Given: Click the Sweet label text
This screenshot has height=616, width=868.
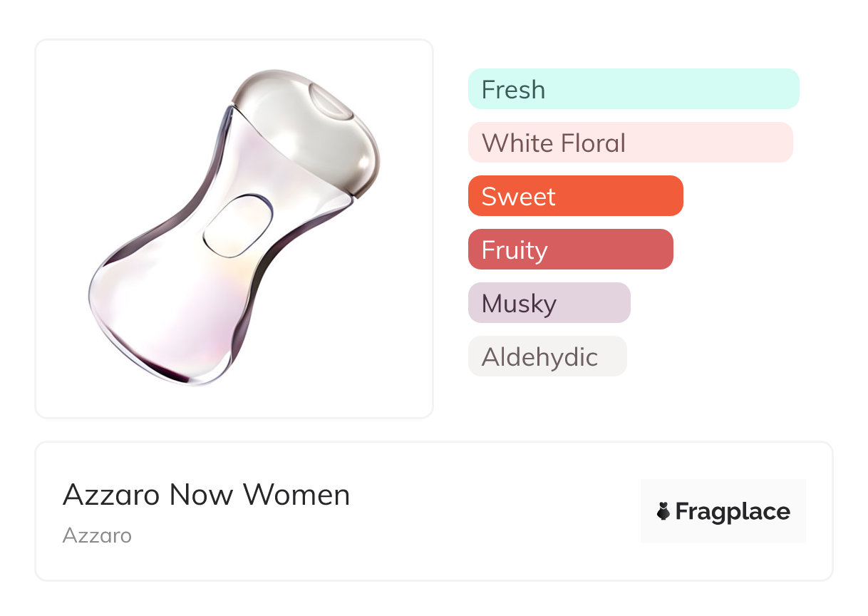Looking at the screenshot, I should coord(518,197).
